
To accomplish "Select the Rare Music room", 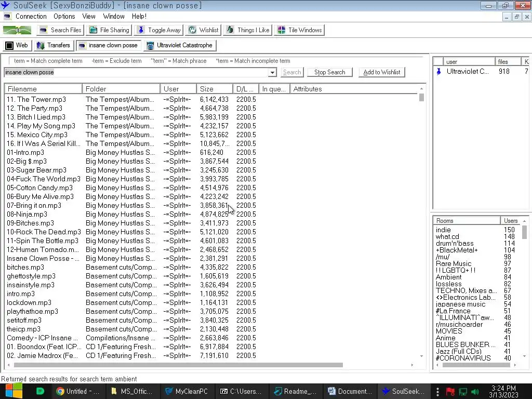I will [454, 263].
